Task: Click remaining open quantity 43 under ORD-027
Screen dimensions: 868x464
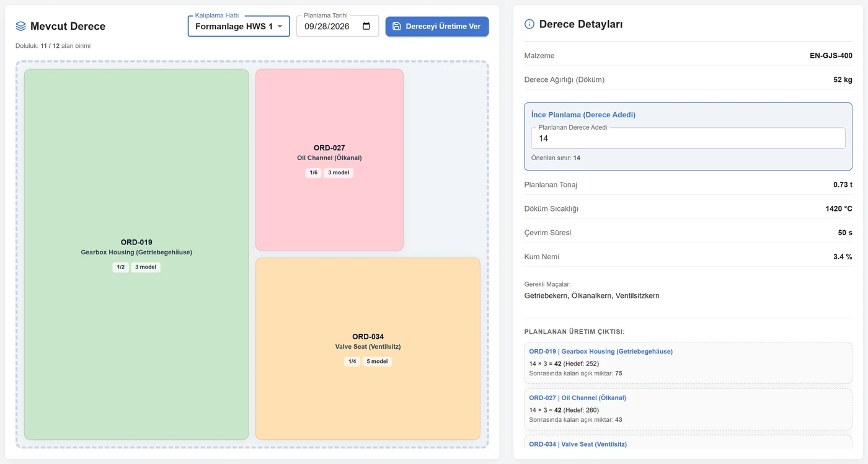Action: [619, 420]
